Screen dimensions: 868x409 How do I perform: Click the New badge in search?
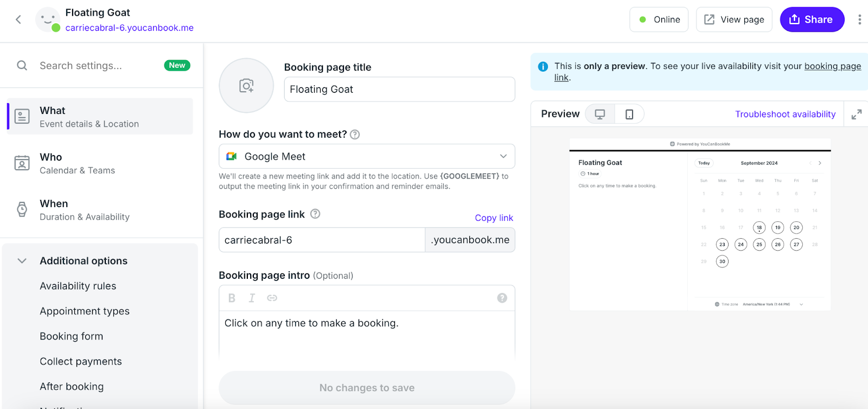pos(177,65)
